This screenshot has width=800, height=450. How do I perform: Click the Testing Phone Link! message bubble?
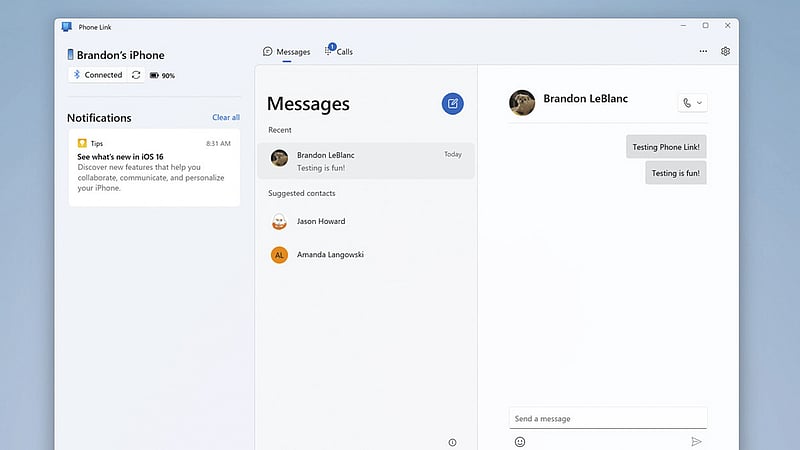pyautogui.click(x=666, y=147)
